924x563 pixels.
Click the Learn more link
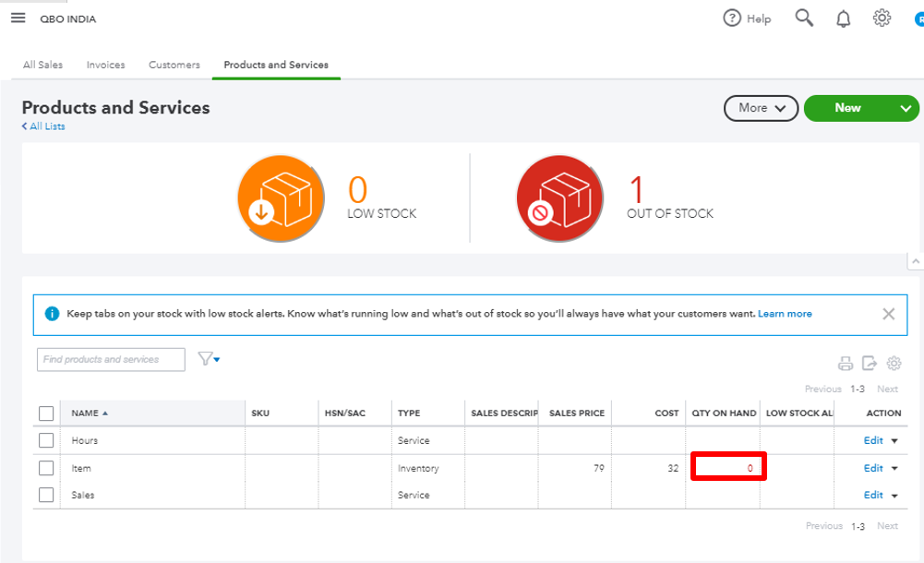coord(785,314)
